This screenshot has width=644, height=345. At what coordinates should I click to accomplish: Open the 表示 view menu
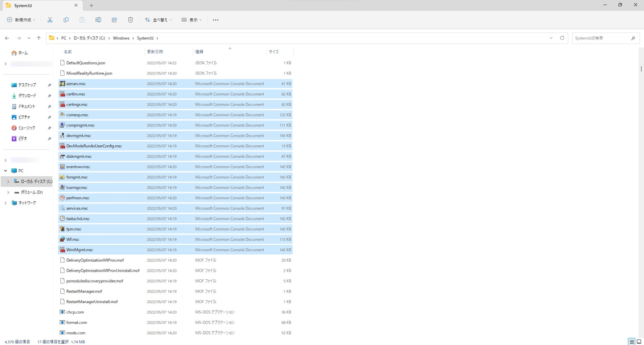[192, 20]
